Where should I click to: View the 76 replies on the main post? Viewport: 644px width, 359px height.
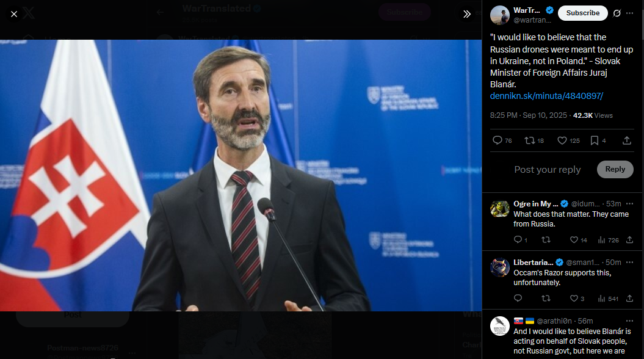[x=502, y=140]
